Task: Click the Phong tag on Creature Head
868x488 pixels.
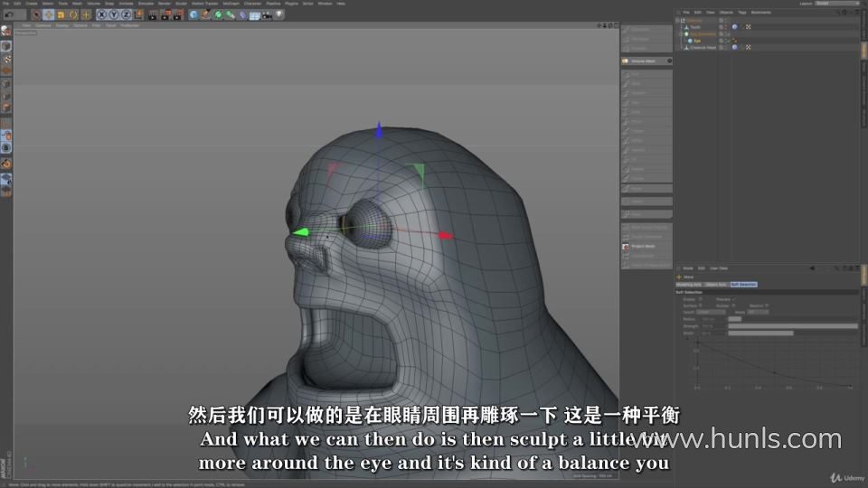Action: [x=734, y=48]
